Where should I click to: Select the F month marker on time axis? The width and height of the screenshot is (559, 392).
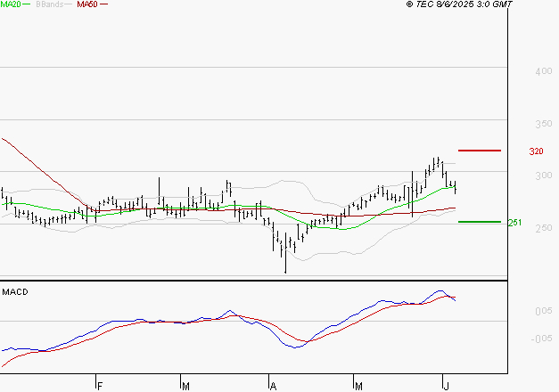coord(100,386)
